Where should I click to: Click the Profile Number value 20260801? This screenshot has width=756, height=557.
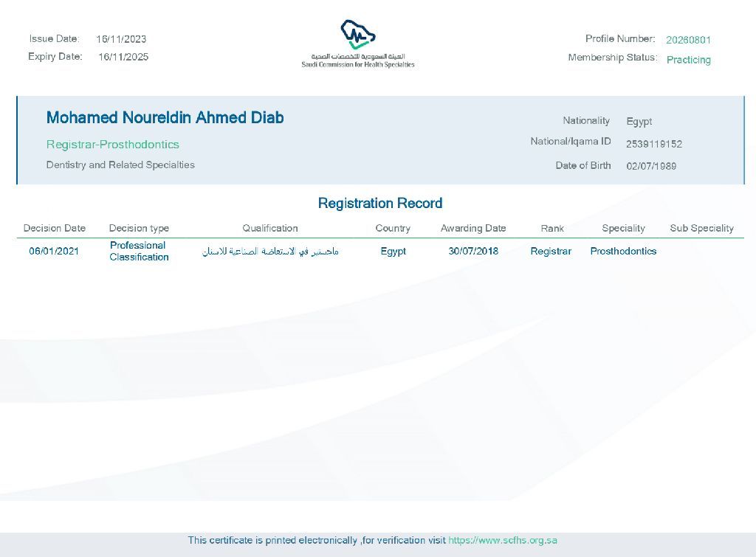688,40
